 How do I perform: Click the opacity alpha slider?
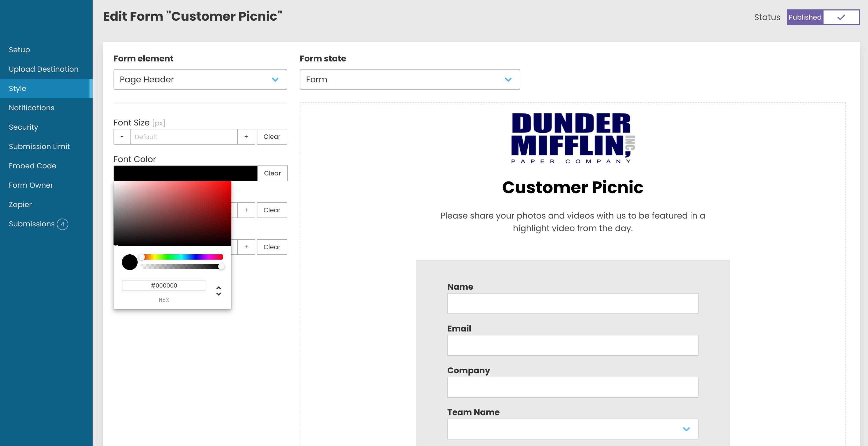(182, 266)
